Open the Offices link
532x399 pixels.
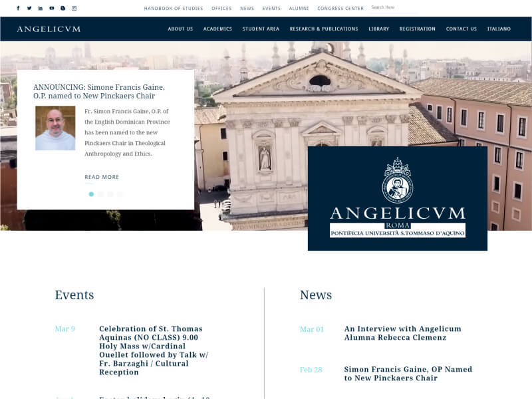click(x=221, y=8)
